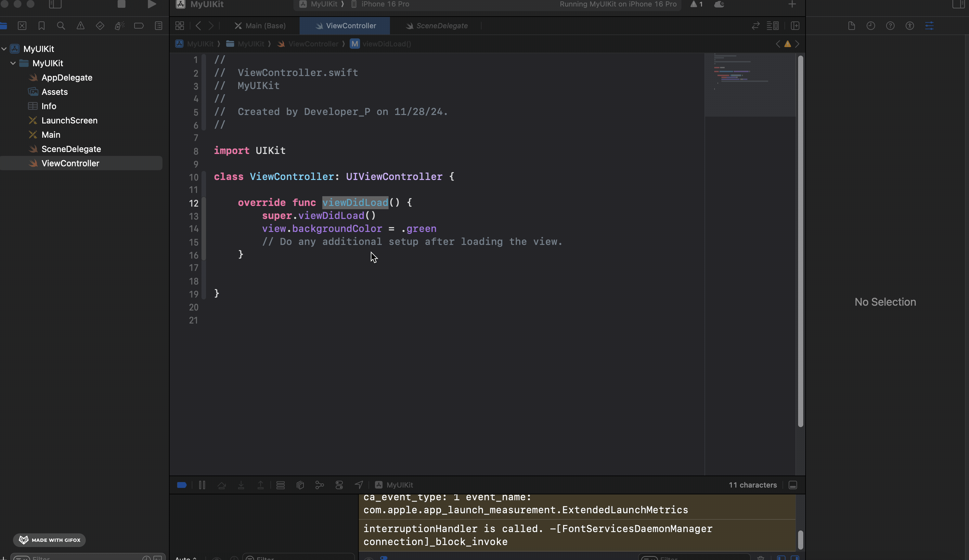
Task: Toggle the left navigator sidebar
Action: (x=55, y=4)
